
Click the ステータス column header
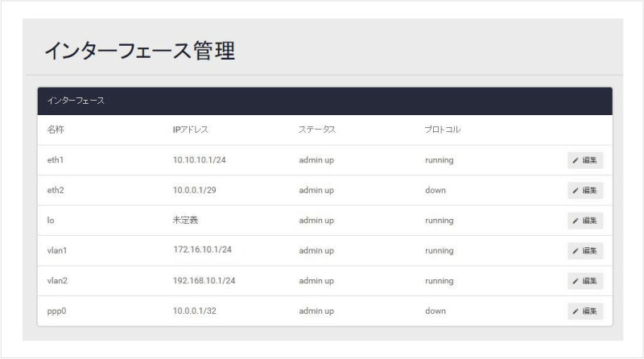point(317,130)
